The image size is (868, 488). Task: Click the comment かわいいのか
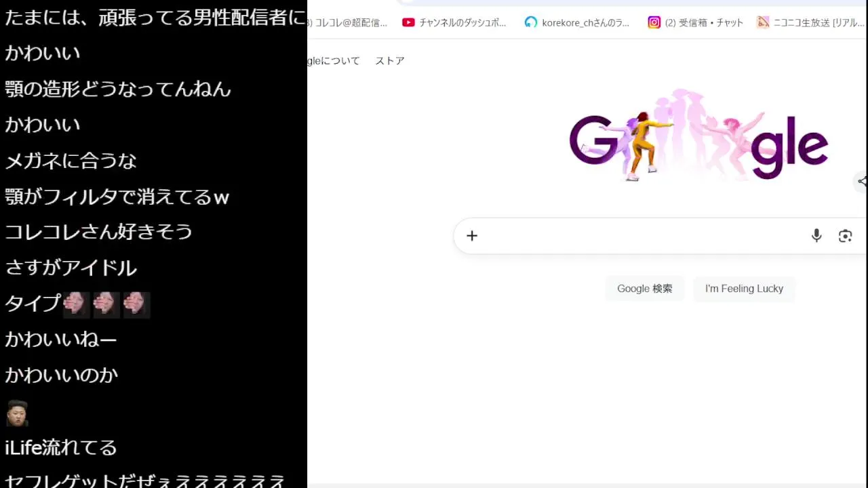62,375
